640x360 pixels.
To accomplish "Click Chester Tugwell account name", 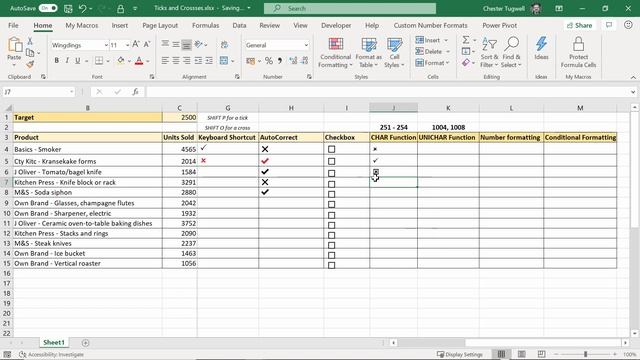I will pos(504,8).
